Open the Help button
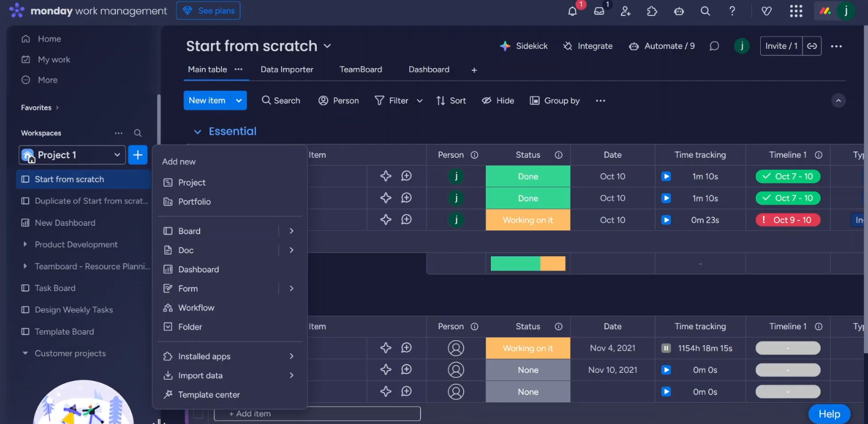Screen dimensions: 868x424 pos(829,414)
